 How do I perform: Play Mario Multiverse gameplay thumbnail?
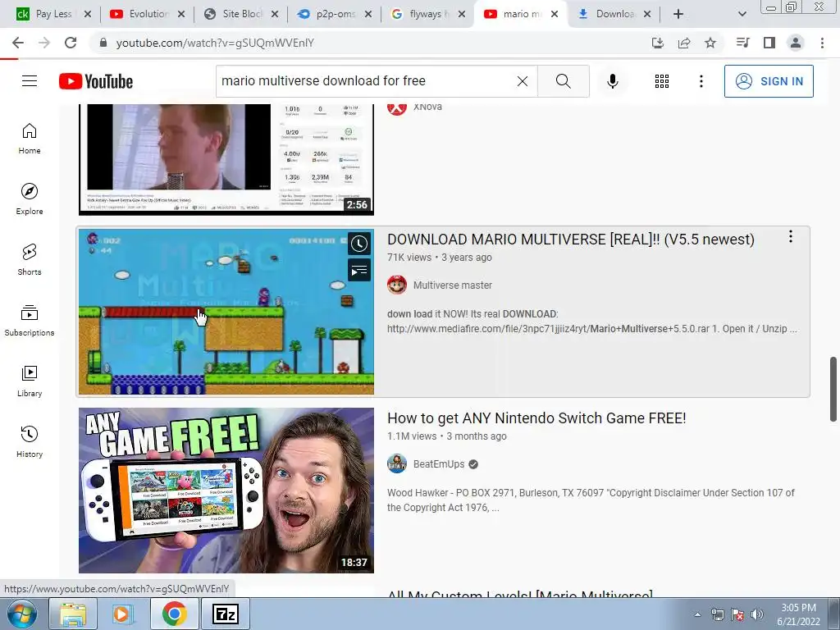[x=226, y=312]
